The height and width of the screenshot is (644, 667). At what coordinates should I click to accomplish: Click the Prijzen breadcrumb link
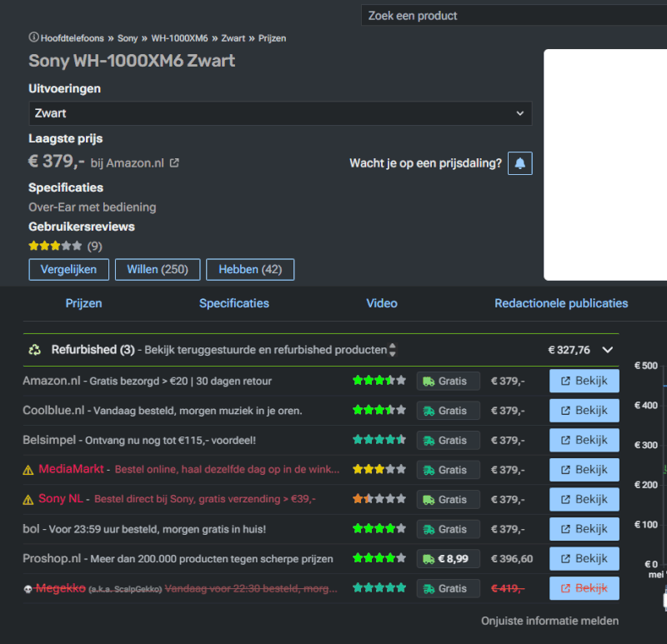273,38
